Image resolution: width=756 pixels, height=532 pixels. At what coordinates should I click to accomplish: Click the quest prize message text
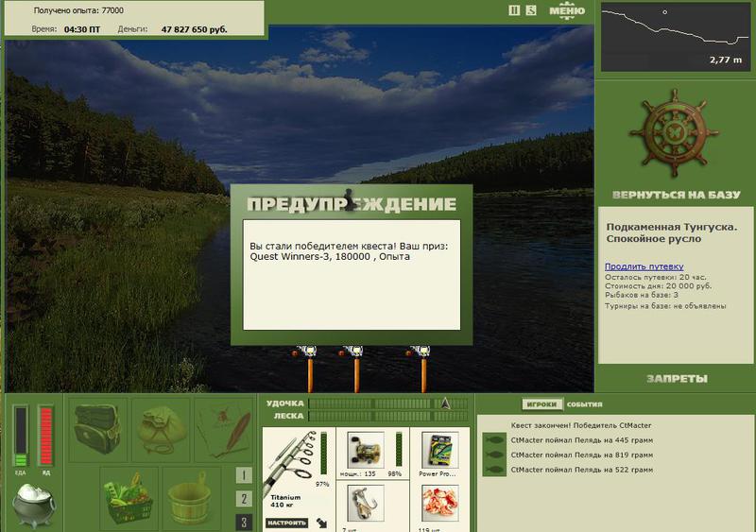click(349, 251)
